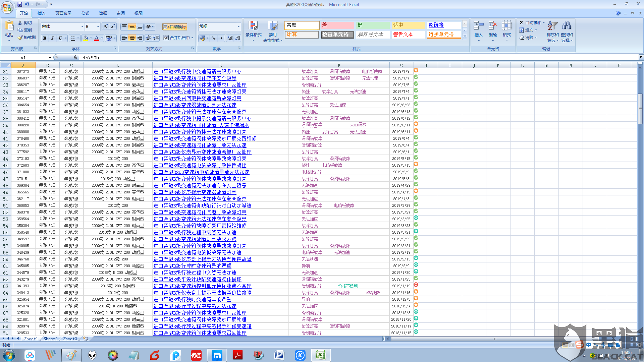Viewport: 644px width, 362px height.
Task: Open the fill color dropdown arrow
Action: pos(91,38)
